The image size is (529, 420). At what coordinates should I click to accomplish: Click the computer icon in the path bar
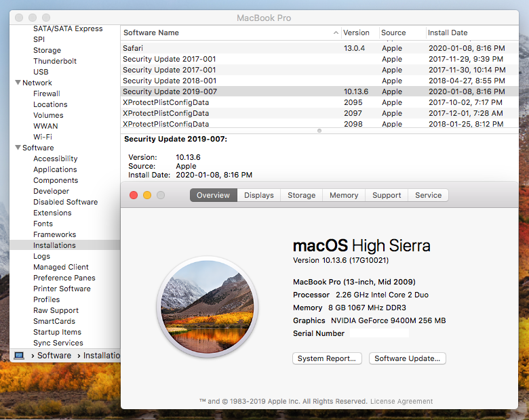(x=19, y=356)
